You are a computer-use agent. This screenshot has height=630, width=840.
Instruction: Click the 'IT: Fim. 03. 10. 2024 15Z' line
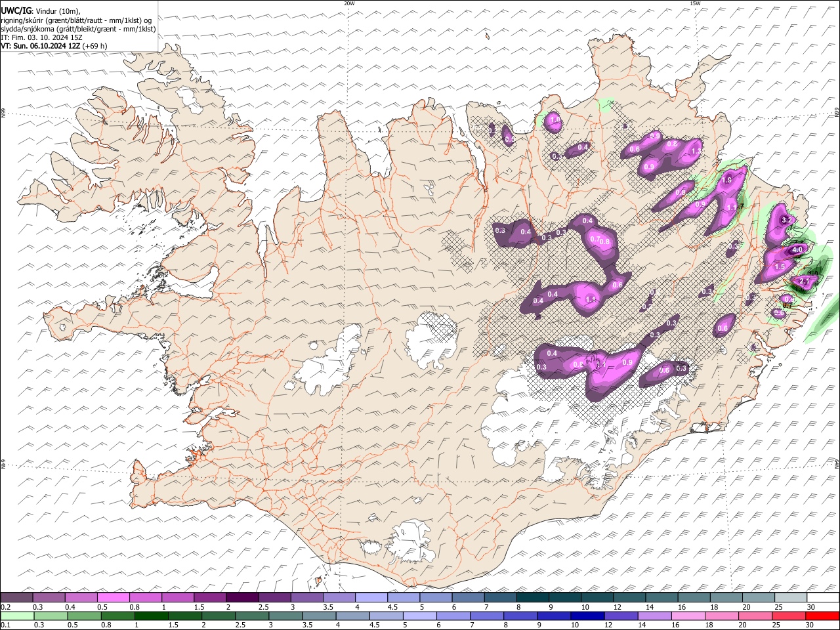tap(42, 37)
